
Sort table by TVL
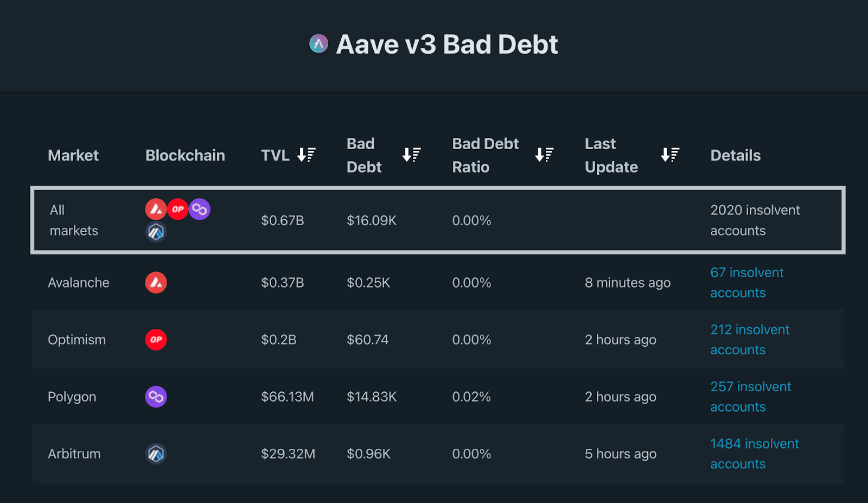(307, 155)
